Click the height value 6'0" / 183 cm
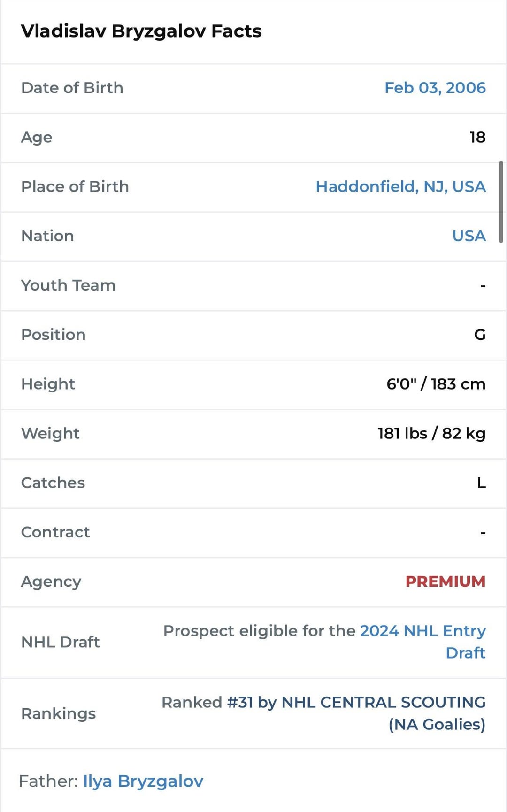The width and height of the screenshot is (507, 812). coord(436,384)
